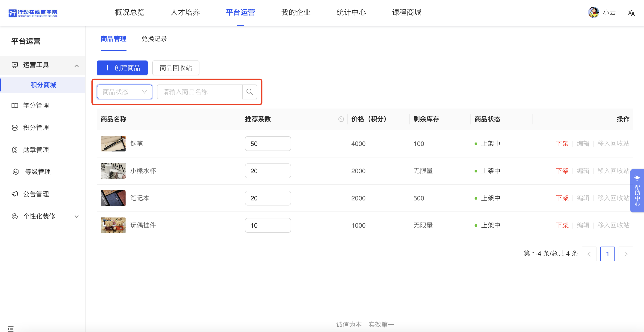This screenshot has width=644, height=332.
Task: Open the 课程商城 top menu
Action: point(407,12)
